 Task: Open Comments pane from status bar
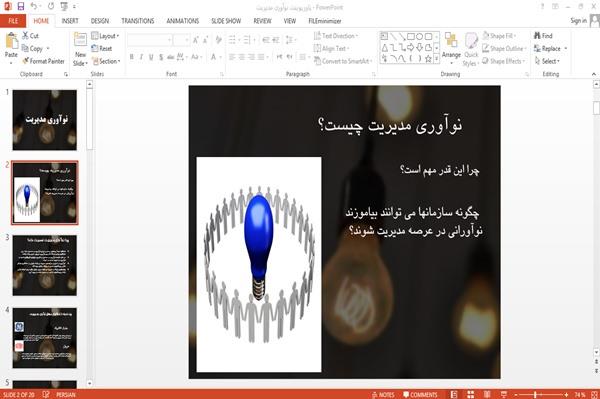[x=420, y=394]
